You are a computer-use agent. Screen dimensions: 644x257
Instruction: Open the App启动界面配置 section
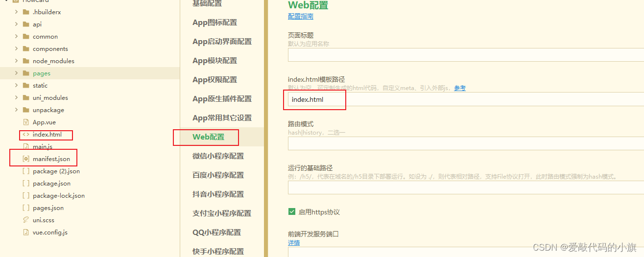point(222,42)
